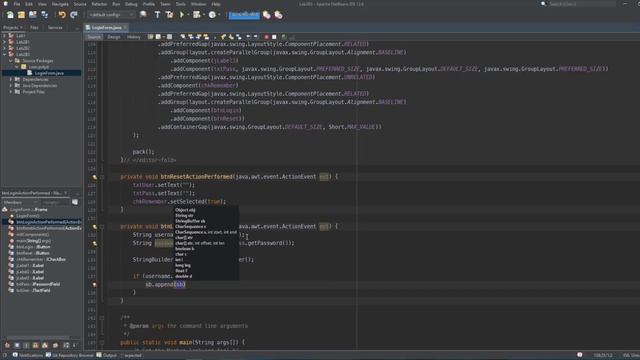Switch to the Files tab
The height and width of the screenshot is (360, 640).
34,27
